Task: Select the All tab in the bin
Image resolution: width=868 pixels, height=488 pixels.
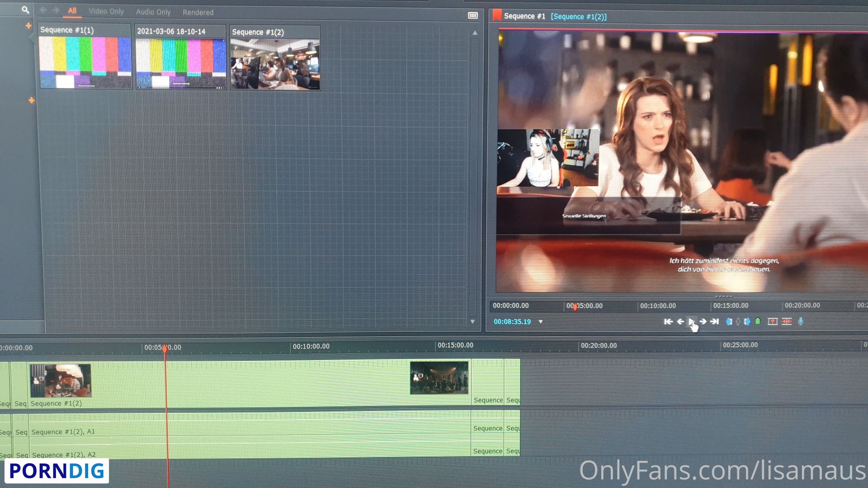Action: 72,11
